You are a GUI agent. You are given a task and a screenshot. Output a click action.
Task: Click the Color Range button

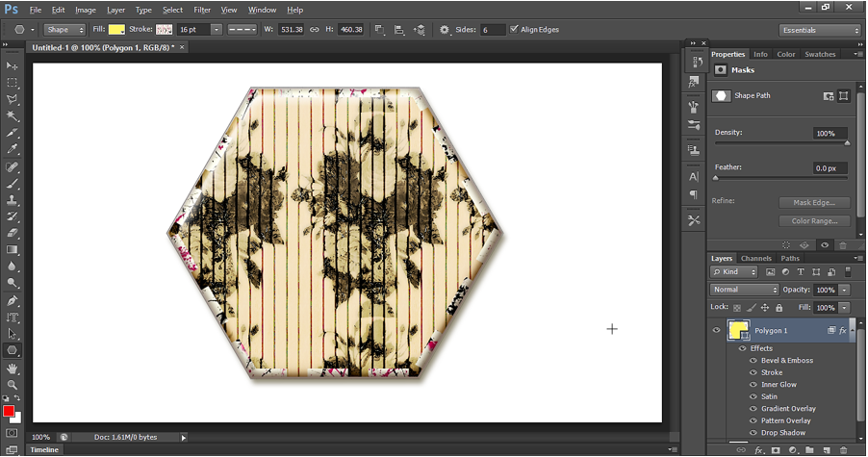pos(814,221)
